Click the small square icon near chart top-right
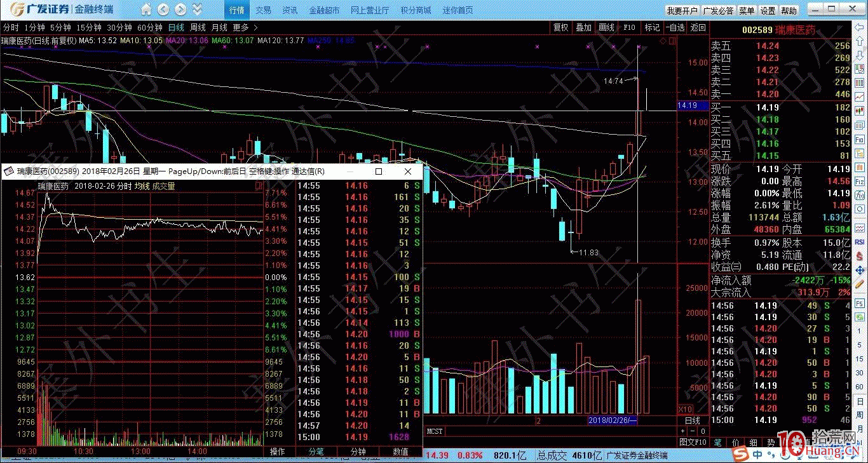 (x=671, y=41)
